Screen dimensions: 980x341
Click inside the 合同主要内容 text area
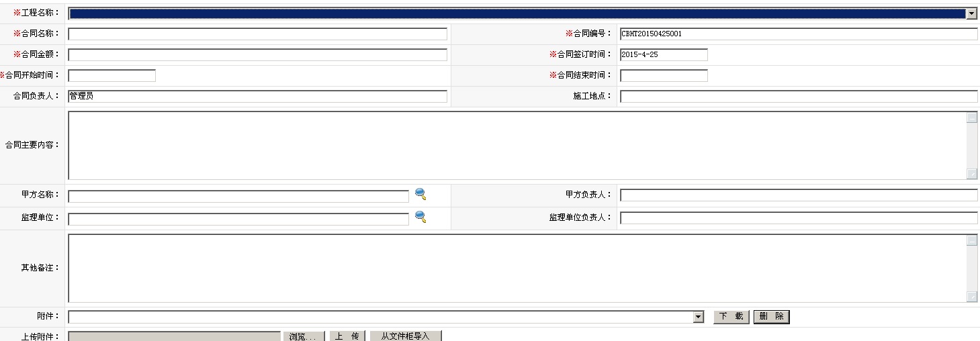point(517,145)
